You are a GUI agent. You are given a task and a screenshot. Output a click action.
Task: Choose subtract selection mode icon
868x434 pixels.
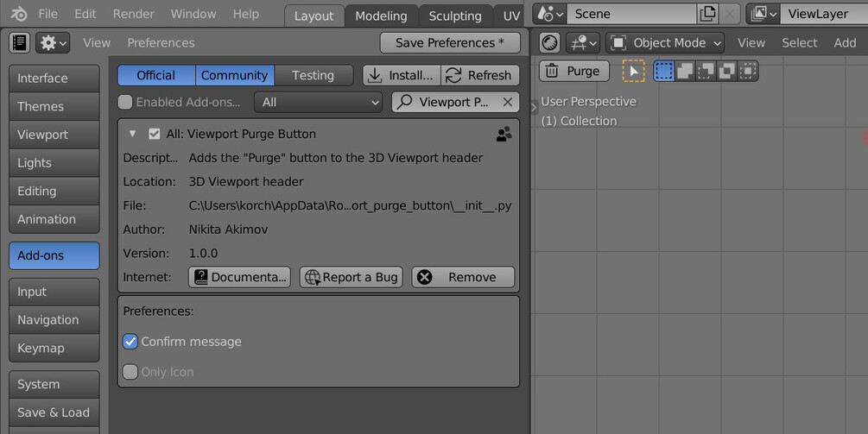706,71
